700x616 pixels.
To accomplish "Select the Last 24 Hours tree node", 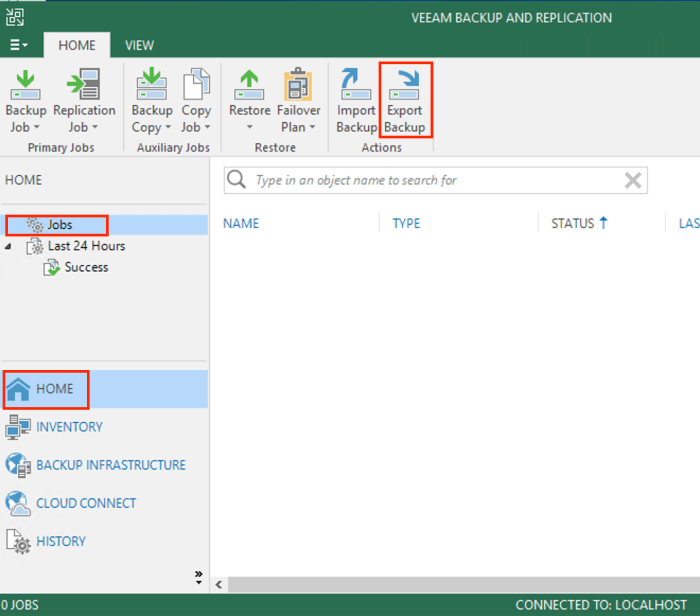I will click(86, 246).
